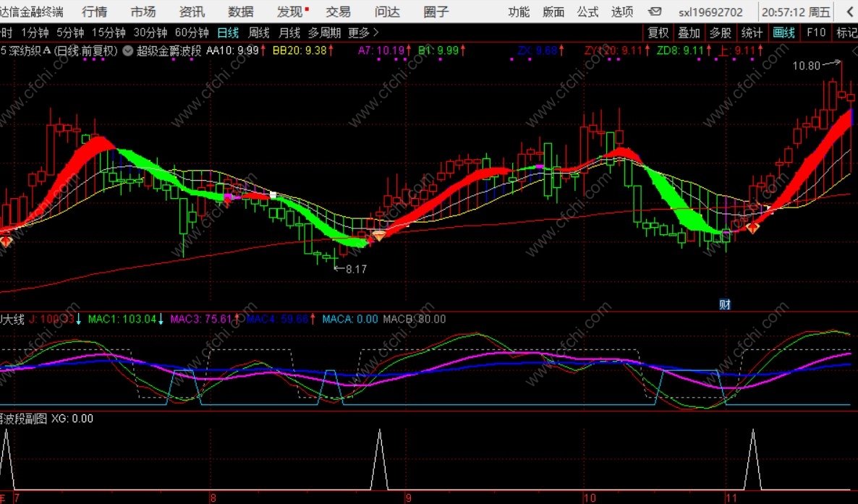This screenshot has height=504, width=858.
Task: Open the 问达 menu
Action: coord(388,12)
